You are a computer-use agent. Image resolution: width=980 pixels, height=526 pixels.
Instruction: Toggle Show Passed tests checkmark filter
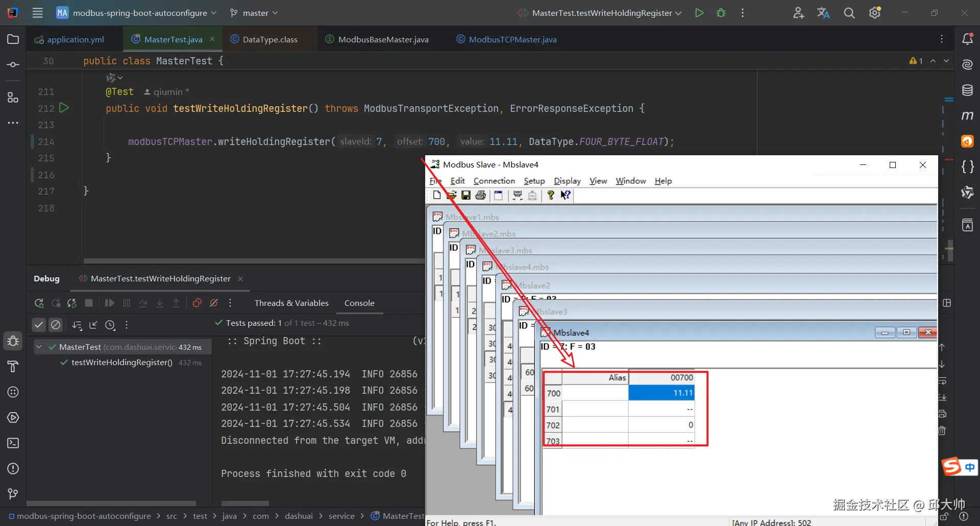point(39,325)
